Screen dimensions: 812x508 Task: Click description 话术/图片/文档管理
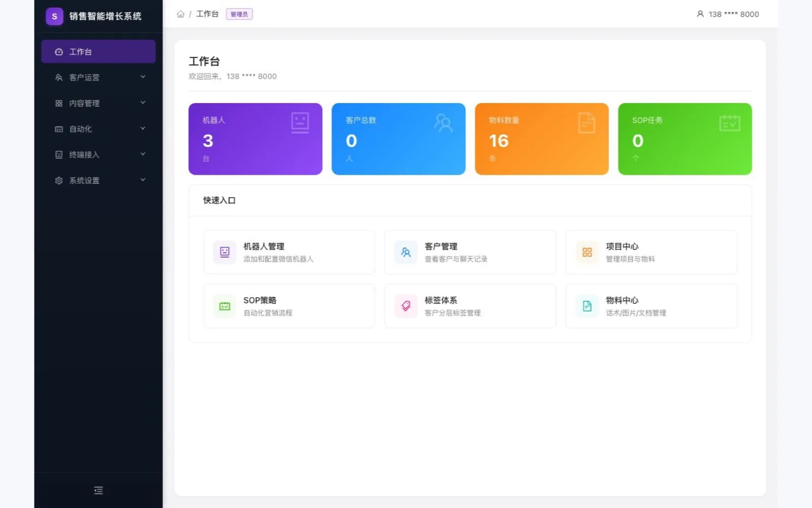pyautogui.click(x=636, y=313)
